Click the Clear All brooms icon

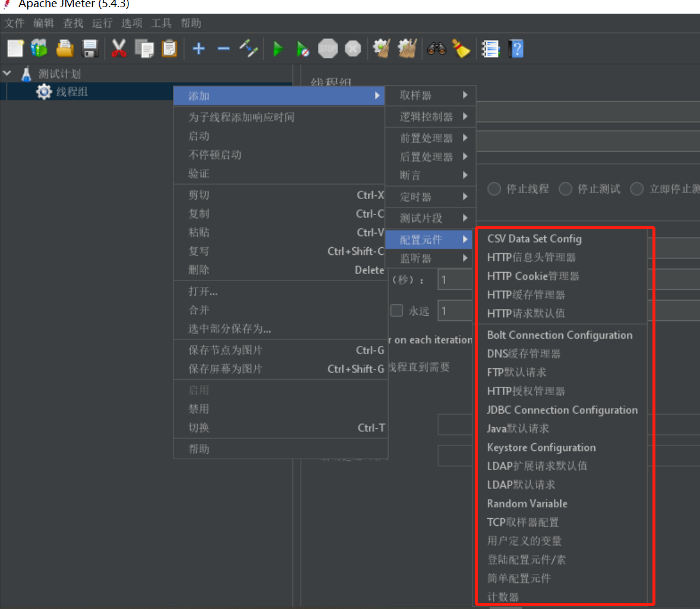click(x=407, y=49)
